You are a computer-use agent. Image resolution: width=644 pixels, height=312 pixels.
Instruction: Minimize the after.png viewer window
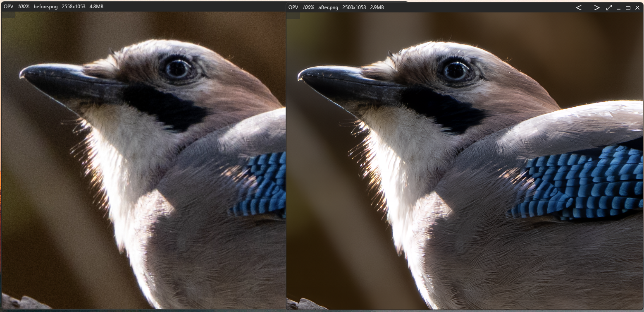tap(619, 7)
